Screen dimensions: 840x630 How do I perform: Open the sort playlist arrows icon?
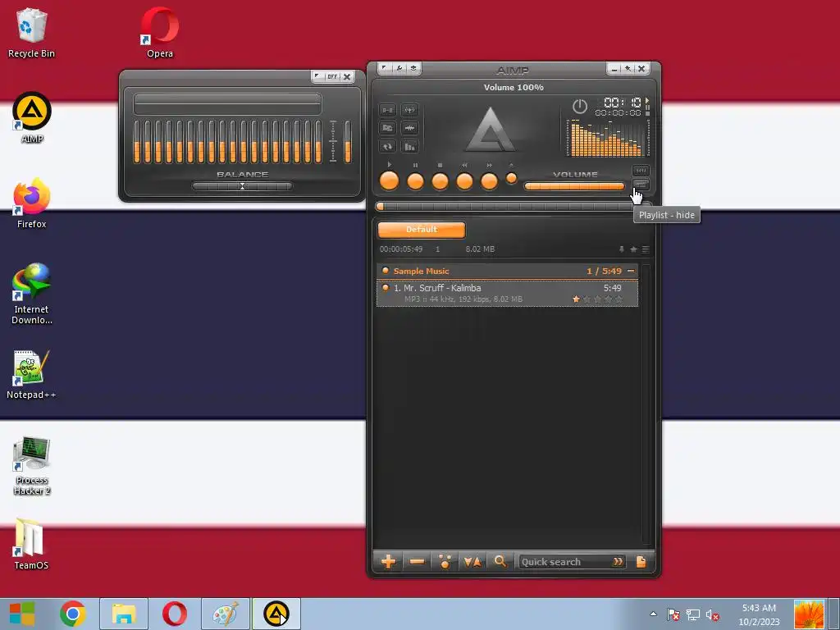coord(472,561)
